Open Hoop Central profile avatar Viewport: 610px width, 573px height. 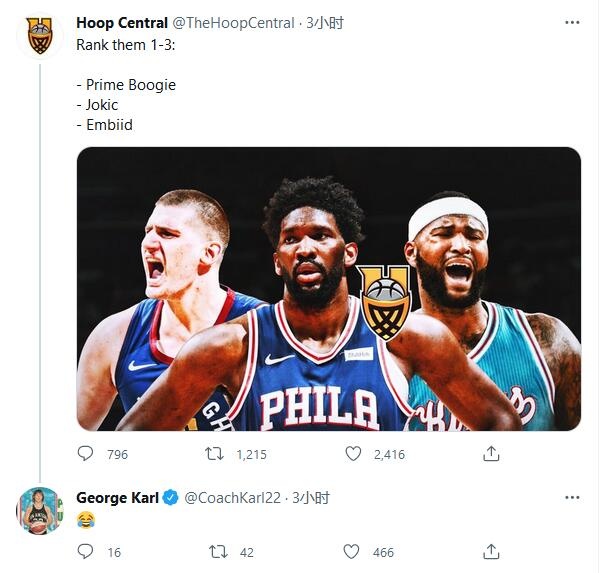pos(40,36)
